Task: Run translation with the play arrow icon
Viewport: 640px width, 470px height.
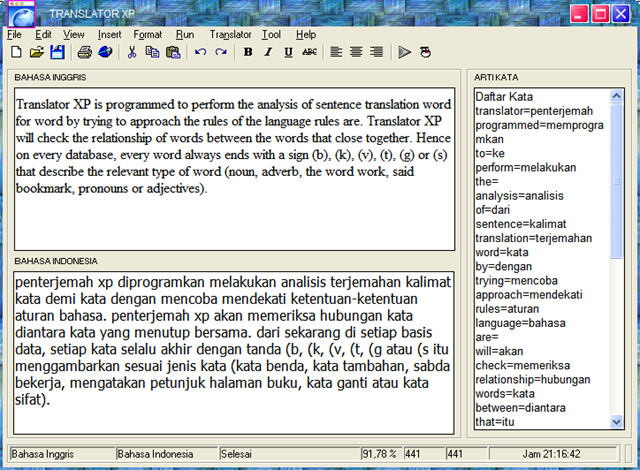Action: [x=404, y=52]
